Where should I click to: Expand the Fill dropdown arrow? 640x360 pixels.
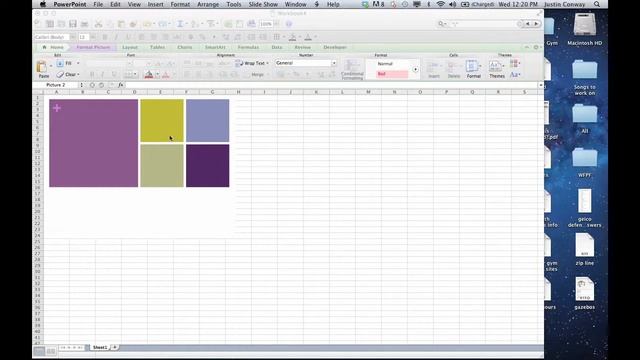78,63
